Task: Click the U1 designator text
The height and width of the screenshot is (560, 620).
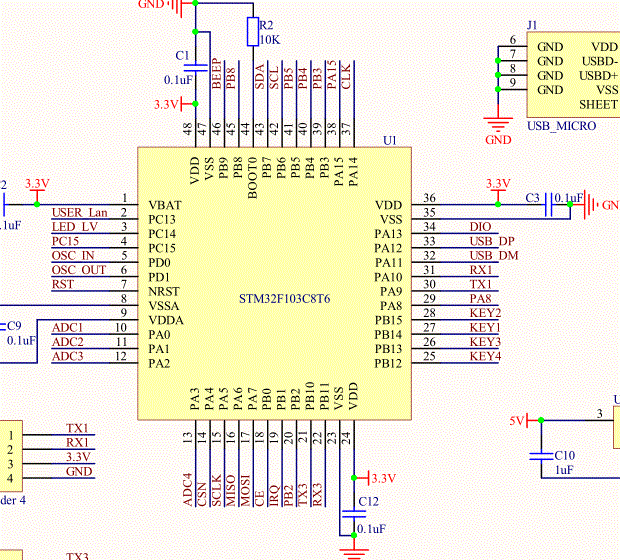Action: [390, 140]
